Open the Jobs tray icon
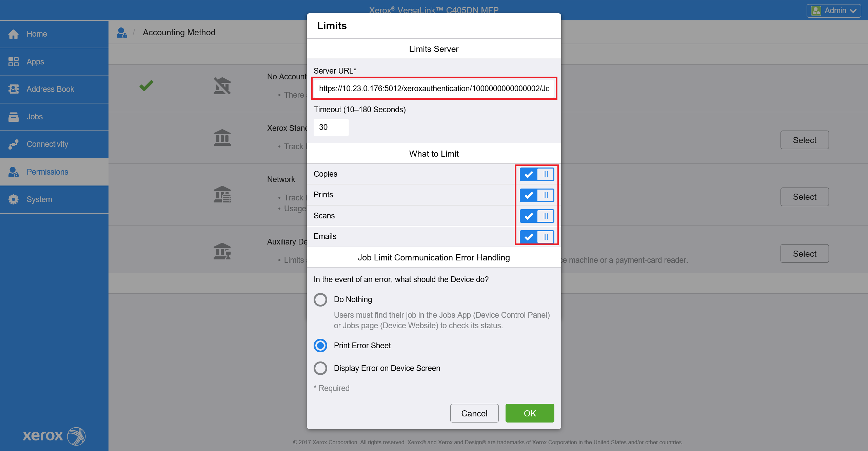The width and height of the screenshot is (868, 451). tap(14, 117)
